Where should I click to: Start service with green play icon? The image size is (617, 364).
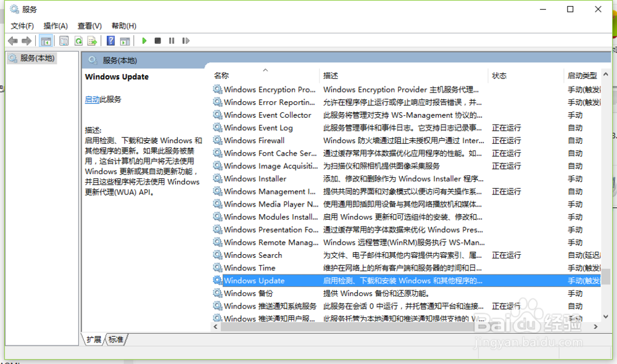click(x=144, y=41)
